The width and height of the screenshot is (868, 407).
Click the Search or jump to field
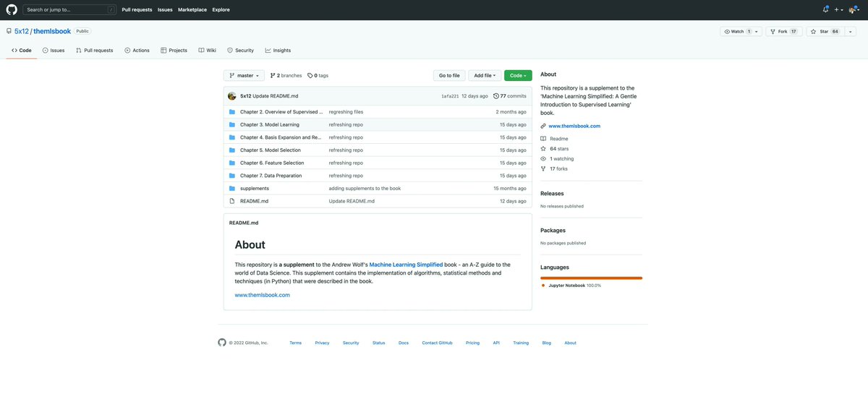click(x=70, y=9)
